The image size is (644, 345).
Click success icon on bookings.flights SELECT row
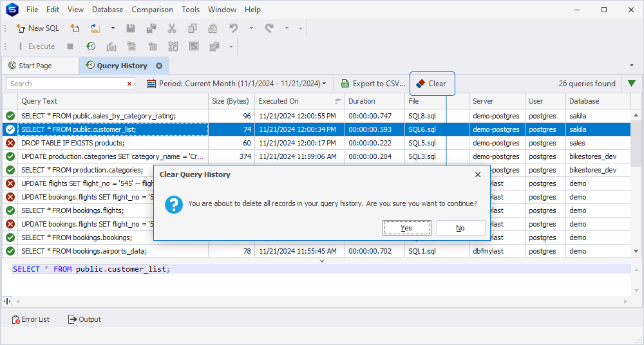pyautogui.click(x=10, y=210)
